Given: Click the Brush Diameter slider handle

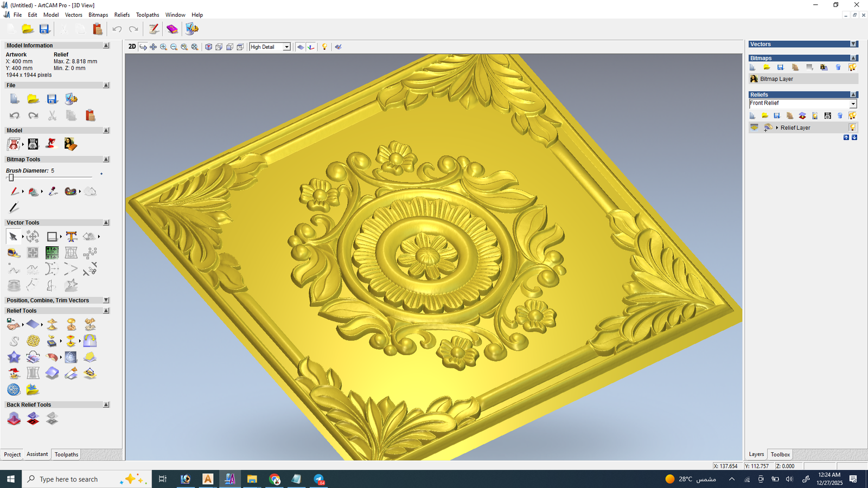Looking at the screenshot, I should [x=11, y=178].
